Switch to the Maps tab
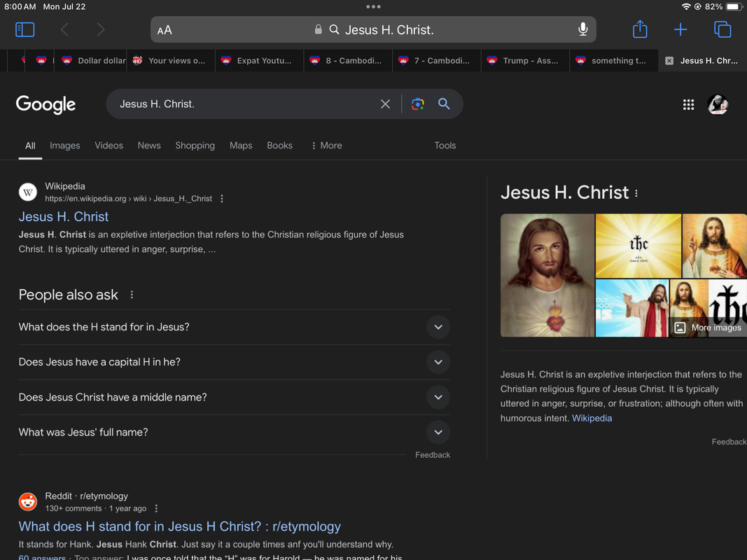The width and height of the screenshot is (747, 560). point(241,145)
